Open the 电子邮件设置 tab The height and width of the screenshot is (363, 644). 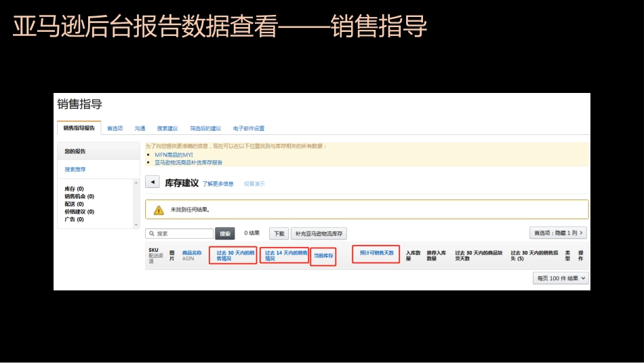pos(249,128)
